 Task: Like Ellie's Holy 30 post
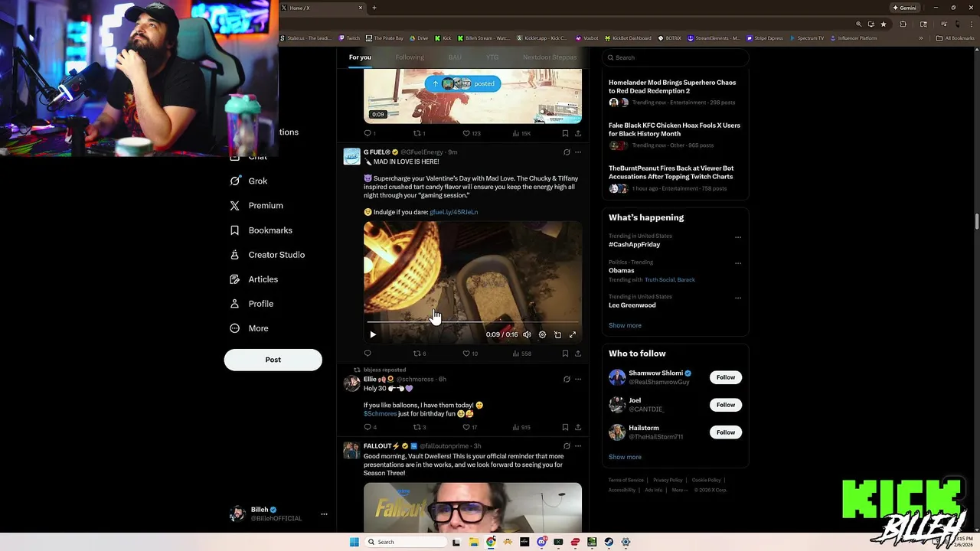pos(469,427)
